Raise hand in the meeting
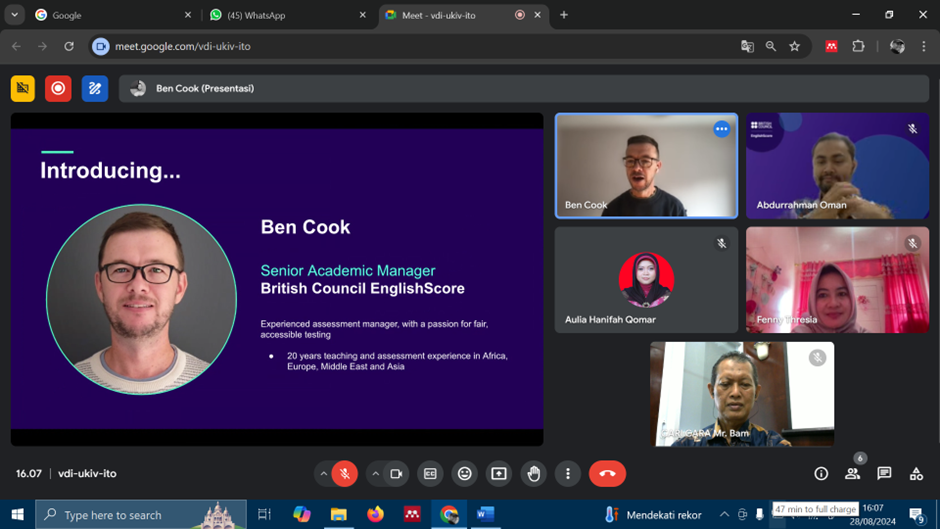 [x=534, y=474]
